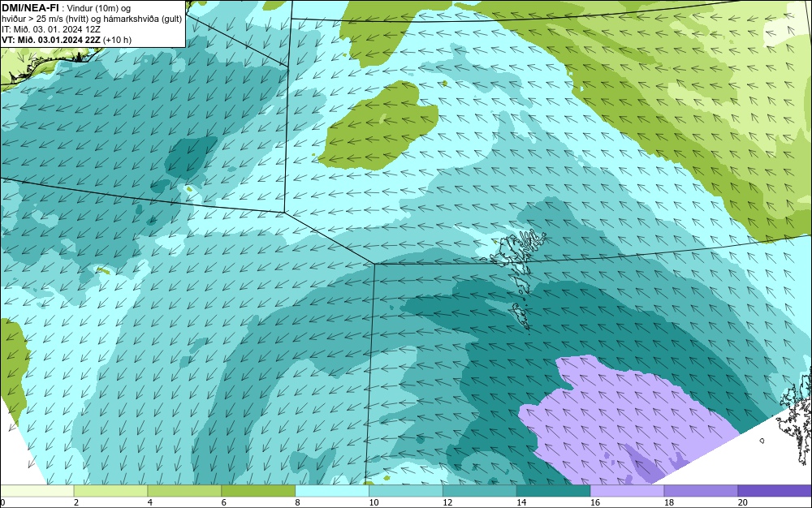Select the 4–6 m/s green legend swatch
The image size is (812, 508).
(184, 490)
